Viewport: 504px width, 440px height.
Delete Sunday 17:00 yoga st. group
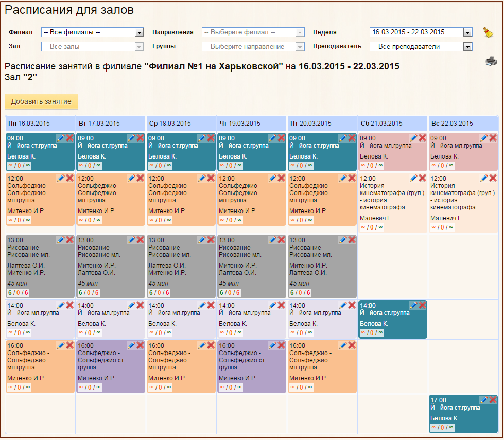tap(493, 400)
